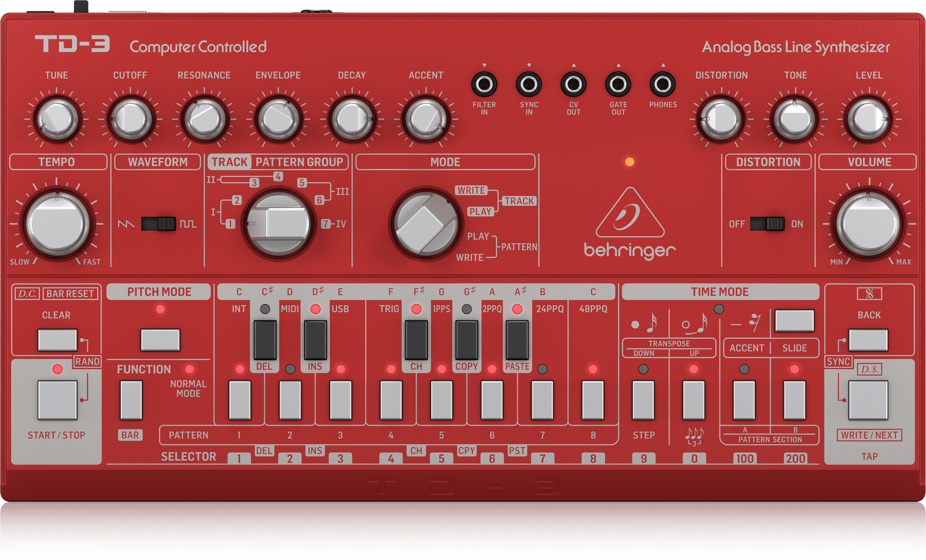Screen dimensions: 926x560
Task: Click the G# black key (COPY)
Action: coord(467,340)
